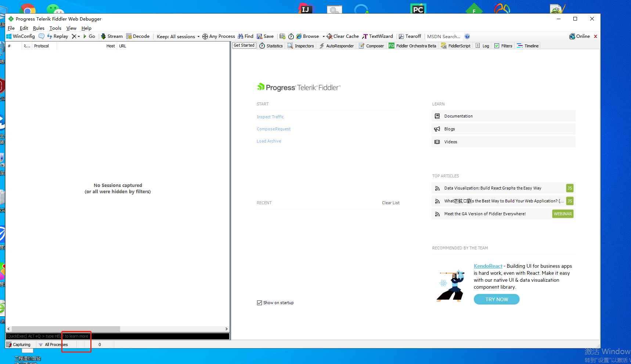Open the Videos learn item
The image size is (631, 364).
pyautogui.click(x=503, y=142)
